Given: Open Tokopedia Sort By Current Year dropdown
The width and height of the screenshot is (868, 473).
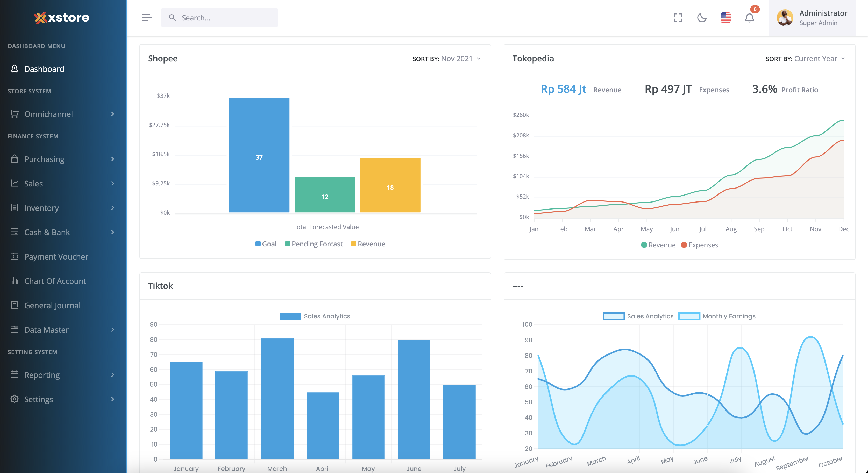Looking at the screenshot, I should click(x=805, y=59).
